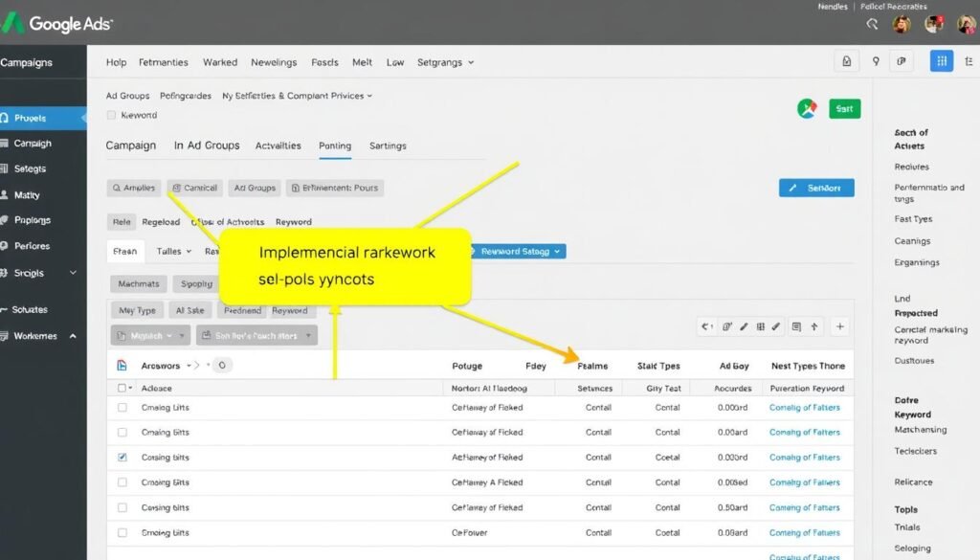Click the upload arrow icon in the table toolbar

(814, 326)
